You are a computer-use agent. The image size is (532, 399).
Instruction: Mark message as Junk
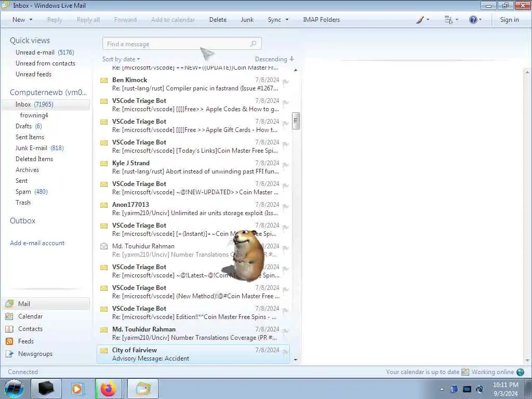247,20
